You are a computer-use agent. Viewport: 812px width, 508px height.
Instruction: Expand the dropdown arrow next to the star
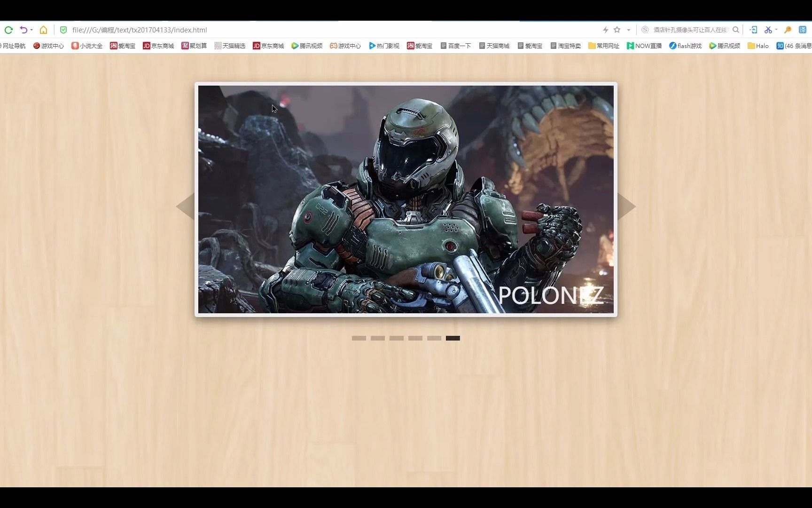[629, 30]
